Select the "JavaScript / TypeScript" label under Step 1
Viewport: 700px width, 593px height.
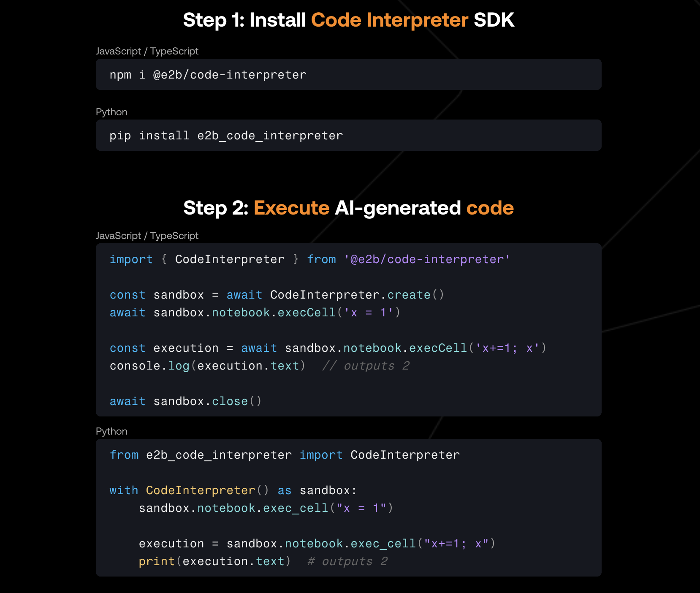(x=147, y=51)
